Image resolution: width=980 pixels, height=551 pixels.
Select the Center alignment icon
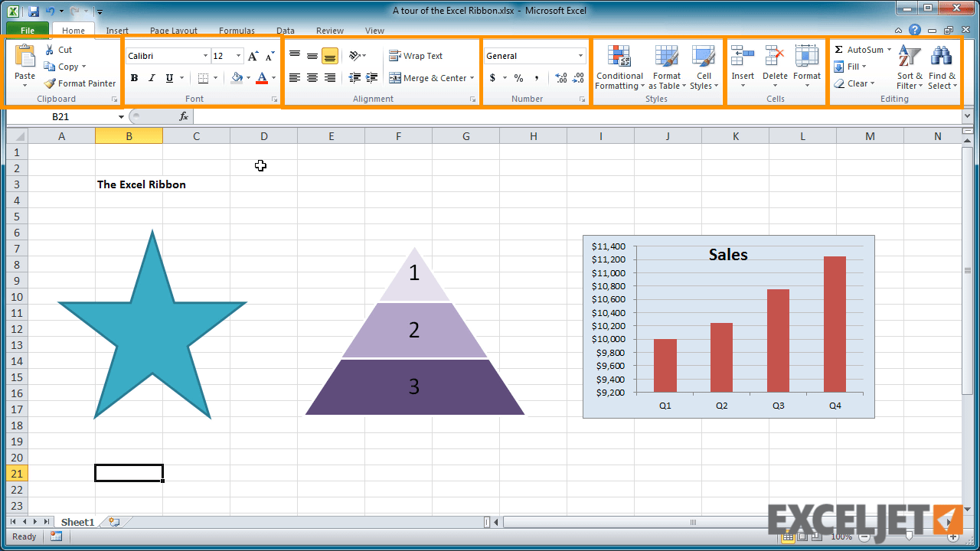[x=312, y=77]
